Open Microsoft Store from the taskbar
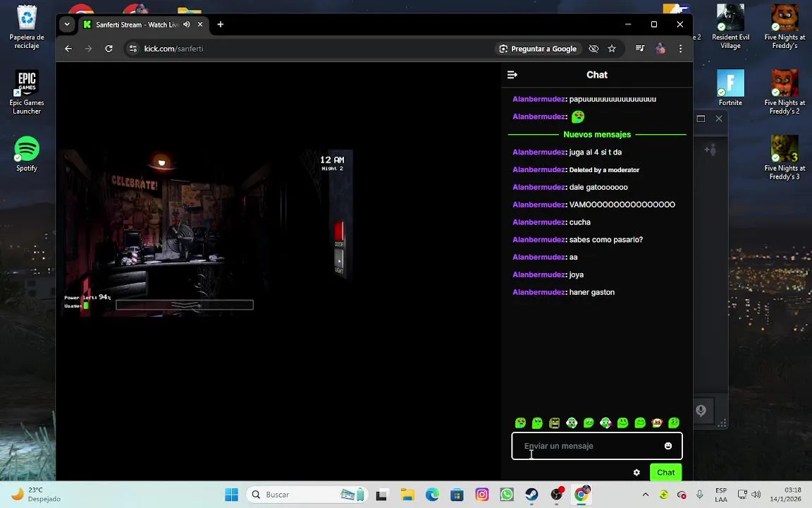This screenshot has height=508, width=812. coord(457,495)
